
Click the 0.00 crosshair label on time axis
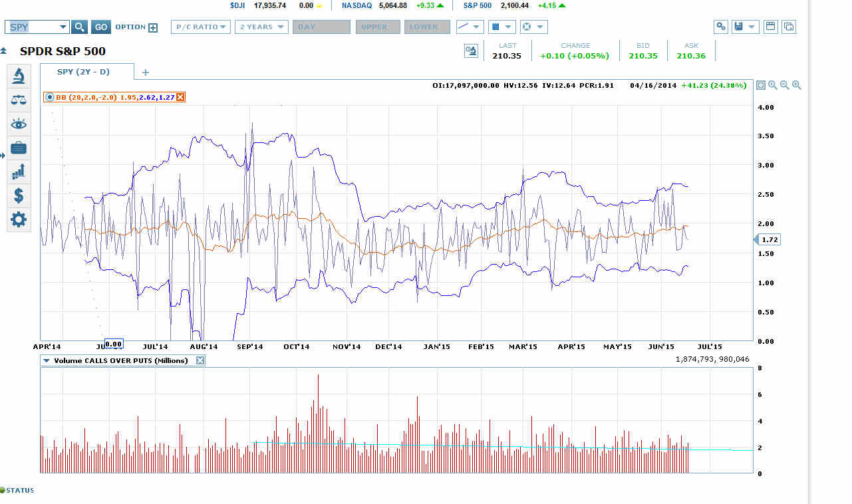[x=114, y=344]
